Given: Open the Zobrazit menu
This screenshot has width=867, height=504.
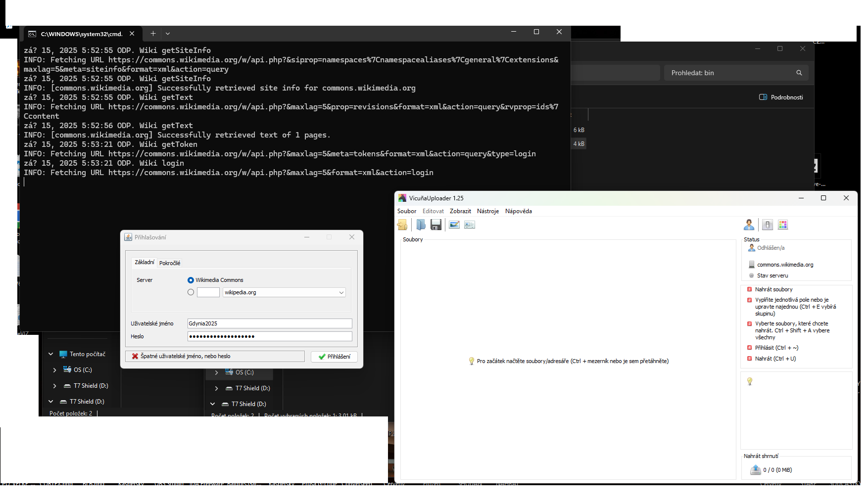Looking at the screenshot, I should point(460,211).
